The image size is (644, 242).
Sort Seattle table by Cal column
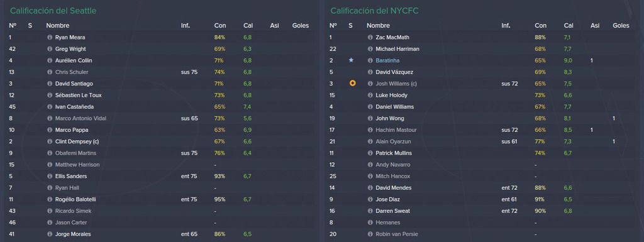tap(248, 25)
